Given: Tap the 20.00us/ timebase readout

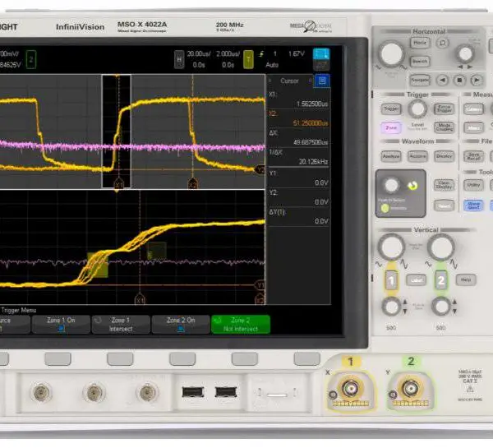Looking at the screenshot, I should pyautogui.click(x=199, y=53).
